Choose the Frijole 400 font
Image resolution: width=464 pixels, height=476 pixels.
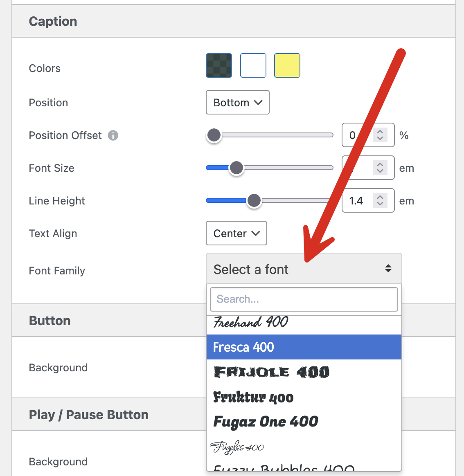pos(272,372)
